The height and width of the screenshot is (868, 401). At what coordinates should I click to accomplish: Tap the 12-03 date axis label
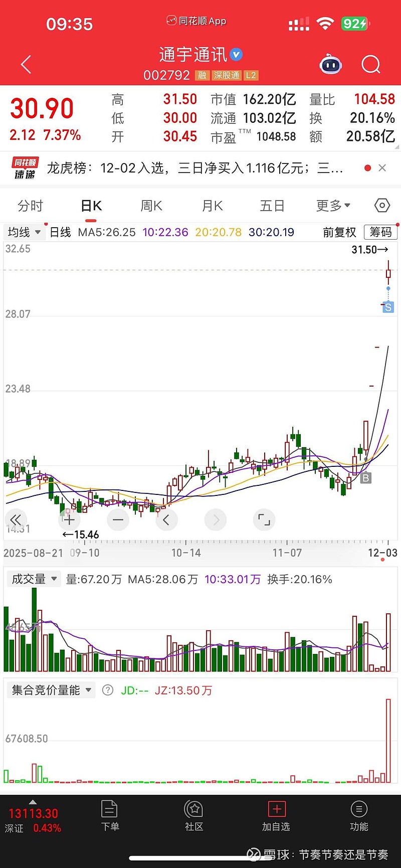(382, 553)
